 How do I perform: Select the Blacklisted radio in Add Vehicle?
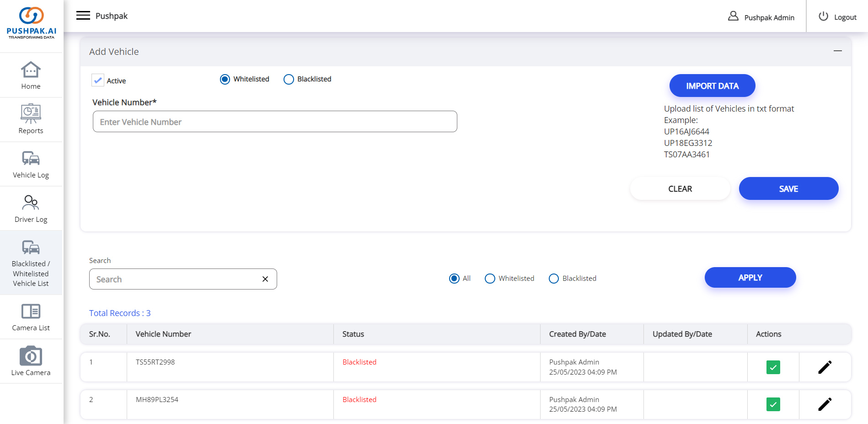(x=288, y=79)
